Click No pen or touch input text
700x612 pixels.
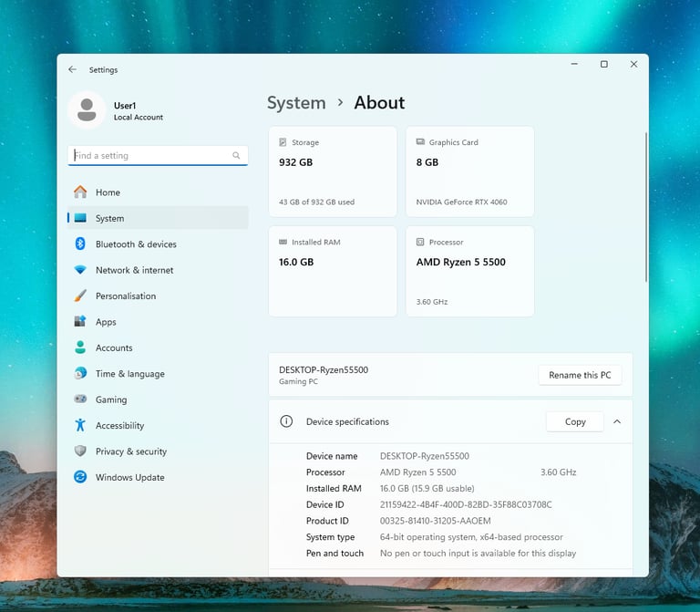click(479, 553)
